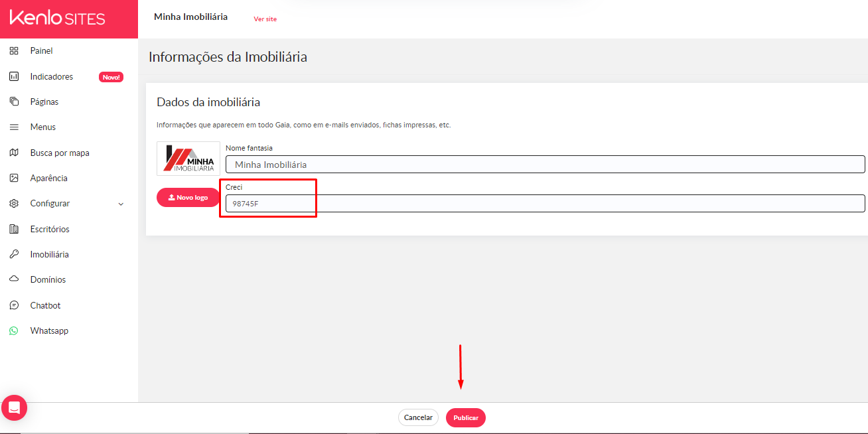Click the Configurar gear icon
Screen dimensions: 868x434
[14, 203]
